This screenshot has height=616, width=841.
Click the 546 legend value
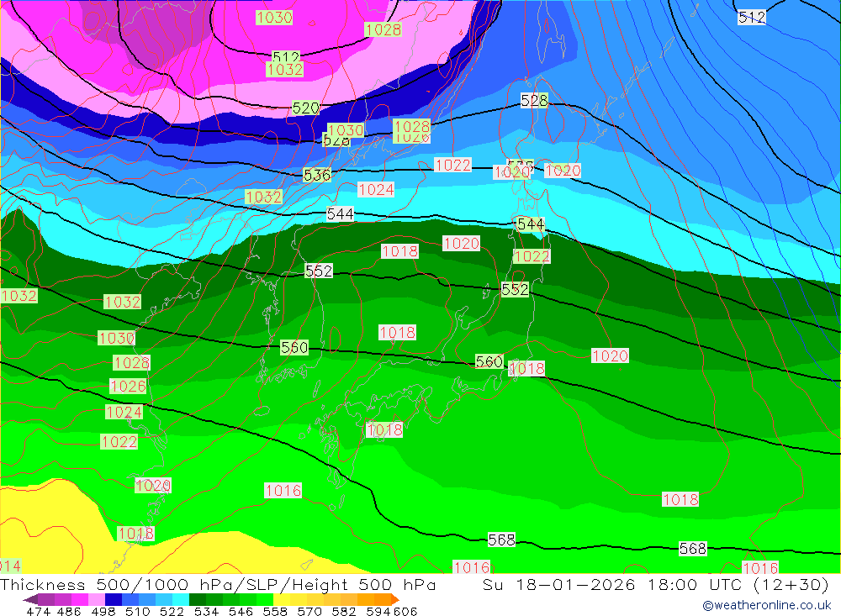pos(241,611)
